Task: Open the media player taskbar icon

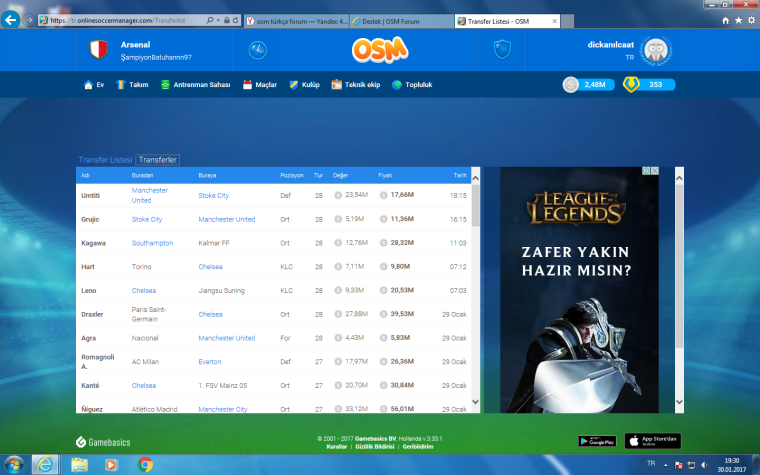Action: pos(111,465)
